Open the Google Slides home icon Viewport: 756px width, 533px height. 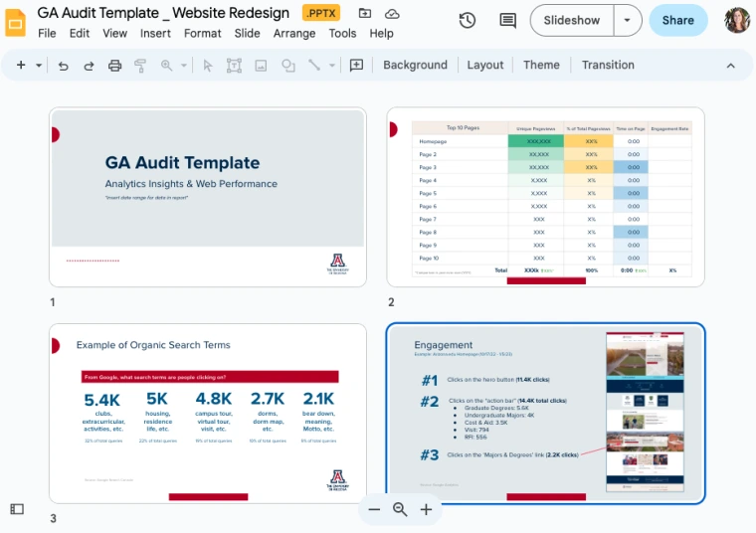[x=16, y=23]
